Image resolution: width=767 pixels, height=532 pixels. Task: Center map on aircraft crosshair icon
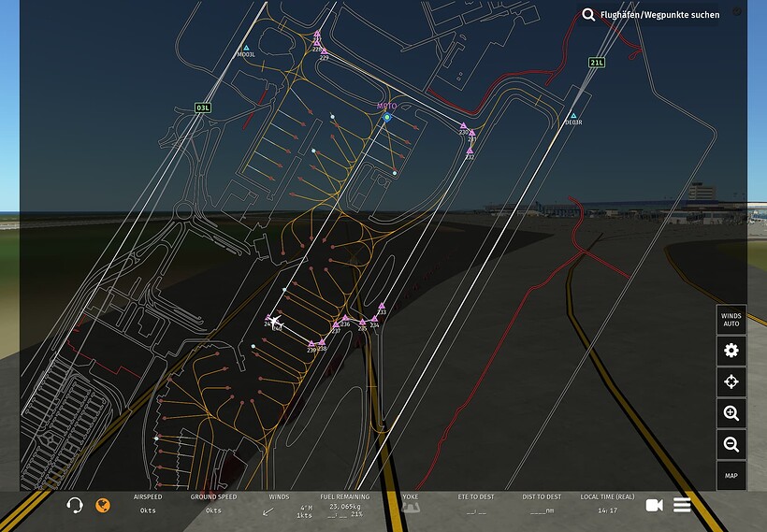point(731,381)
